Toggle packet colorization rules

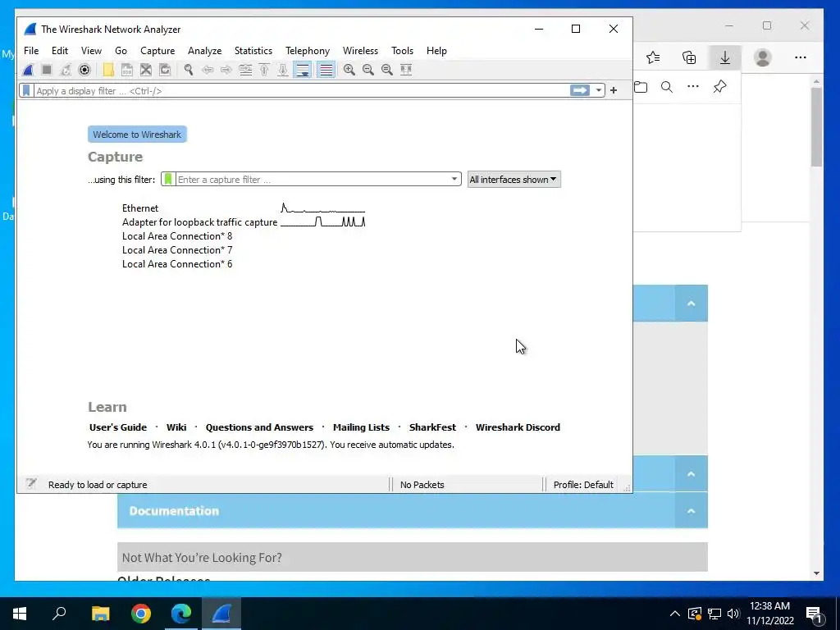[x=326, y=70]
